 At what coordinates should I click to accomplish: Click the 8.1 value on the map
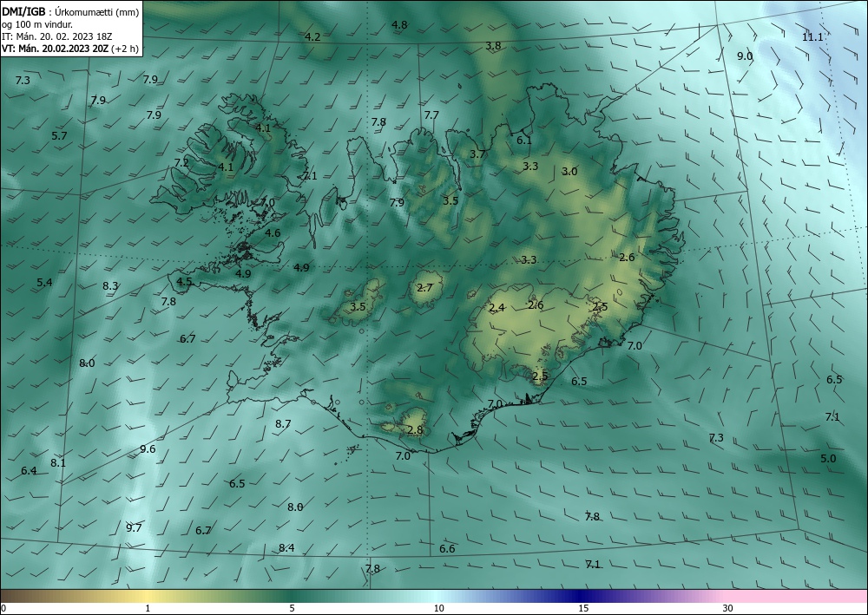click(x=58, y=463)
